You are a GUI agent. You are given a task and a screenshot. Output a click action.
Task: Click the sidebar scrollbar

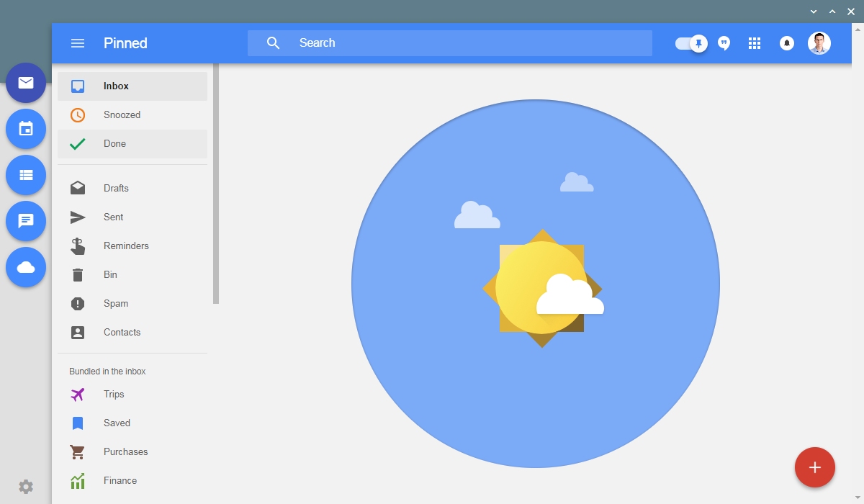(216, 184)
